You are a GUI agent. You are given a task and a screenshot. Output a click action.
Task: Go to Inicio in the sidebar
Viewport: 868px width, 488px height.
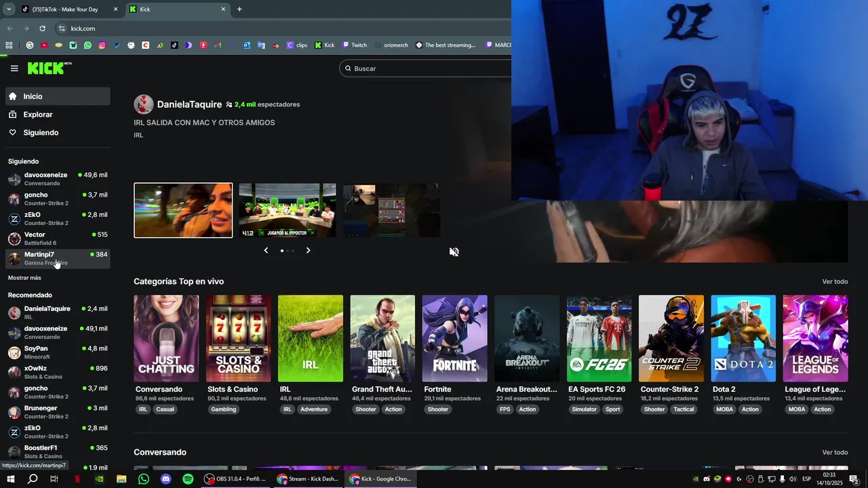[x=58, y=96]
